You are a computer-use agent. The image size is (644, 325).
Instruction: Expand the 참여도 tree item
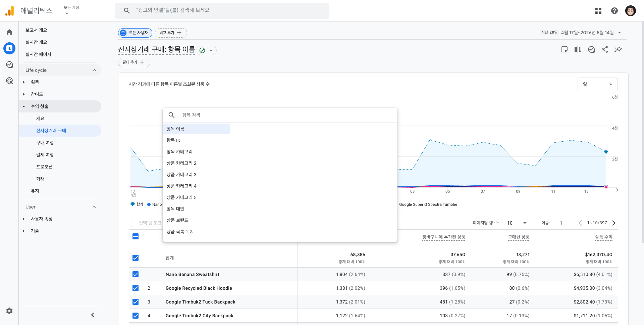click(24, 94)
